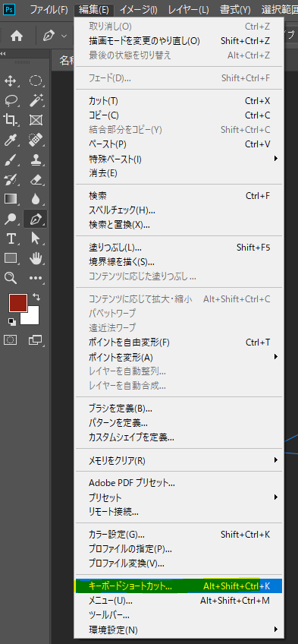Toggle Quick Mask mode
The height and width of the screenshot is (644, 298).
coord(11,339)
